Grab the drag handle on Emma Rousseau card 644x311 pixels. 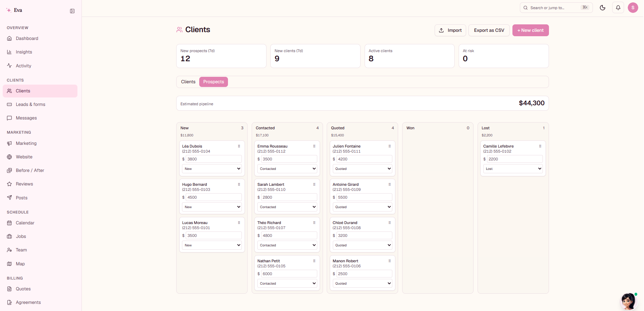click(x=314, y=146)
